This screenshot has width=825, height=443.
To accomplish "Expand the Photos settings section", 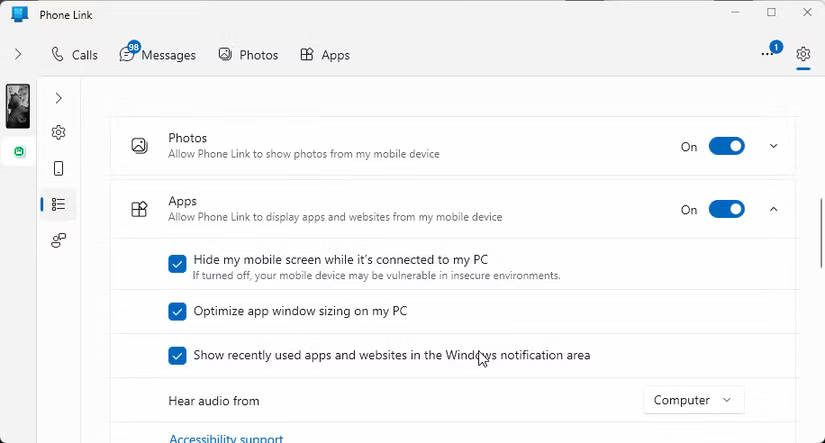I will coord(773,146).
